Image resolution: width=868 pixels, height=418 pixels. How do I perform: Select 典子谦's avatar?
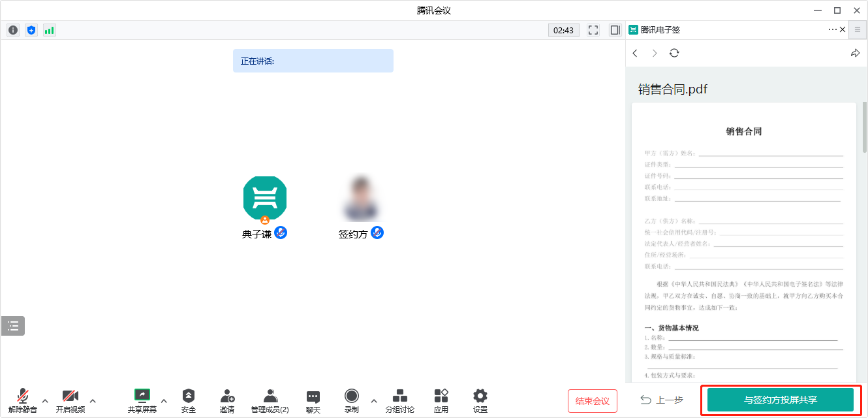pyautogui.click(x=265, y=199)
